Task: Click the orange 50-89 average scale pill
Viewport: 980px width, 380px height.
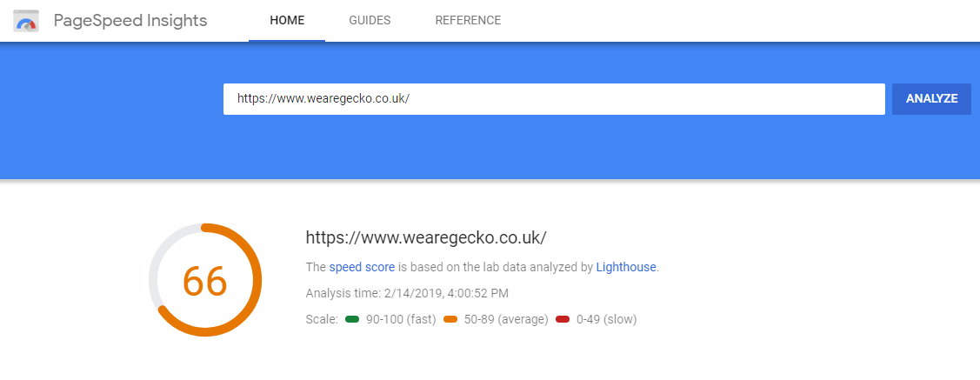Action: [450, 319]
